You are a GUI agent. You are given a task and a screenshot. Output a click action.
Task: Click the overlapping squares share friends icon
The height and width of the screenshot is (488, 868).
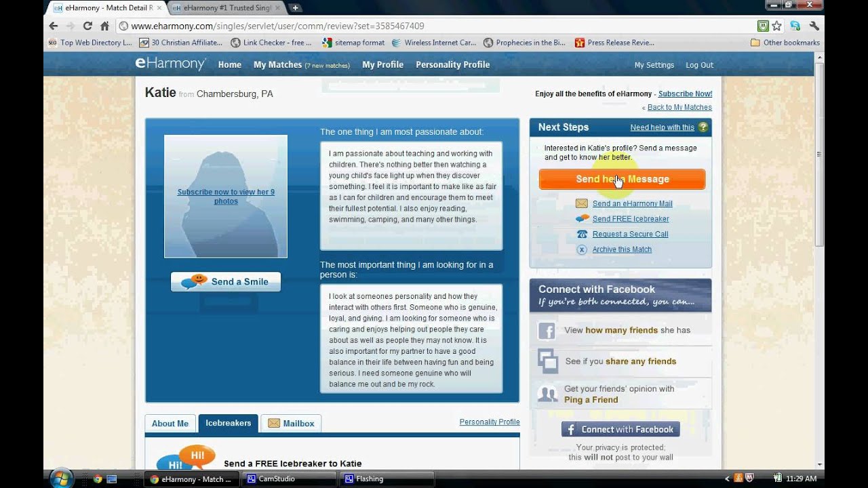(x=547, y=361)
